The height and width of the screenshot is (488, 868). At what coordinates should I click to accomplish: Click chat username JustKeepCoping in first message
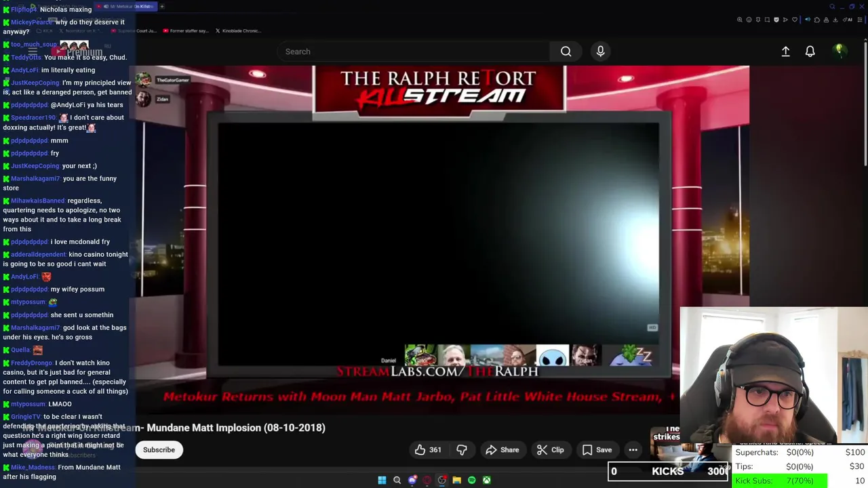click(x=35, y=83)
